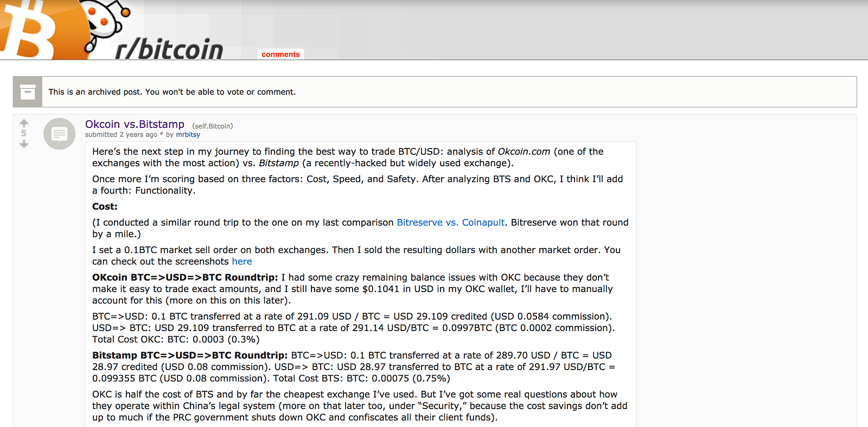This screenshot has width=868, height=427.
Task: Click the archived post box icon
Action: click(28, 92)
